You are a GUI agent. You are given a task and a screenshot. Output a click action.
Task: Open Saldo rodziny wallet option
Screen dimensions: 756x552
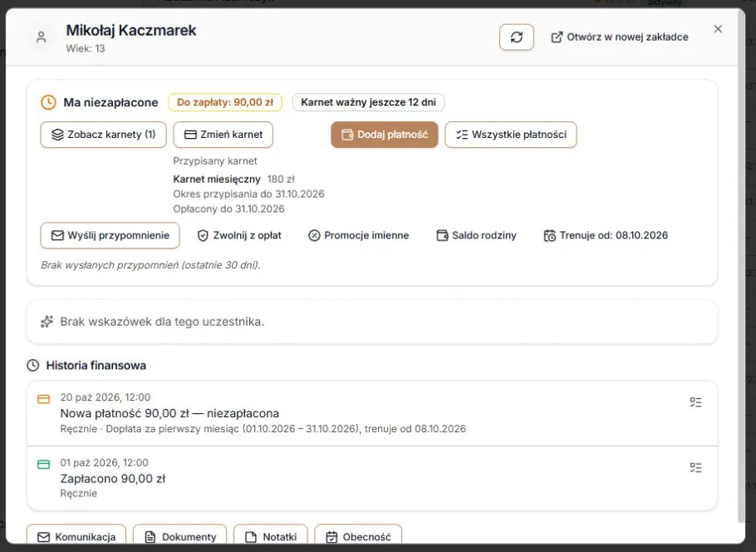[x=476, y=235]
